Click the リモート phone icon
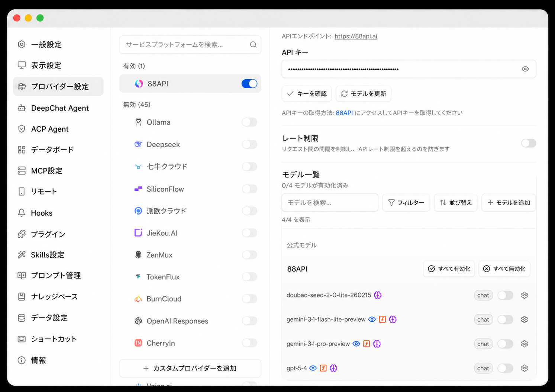 tap(22, 192)
